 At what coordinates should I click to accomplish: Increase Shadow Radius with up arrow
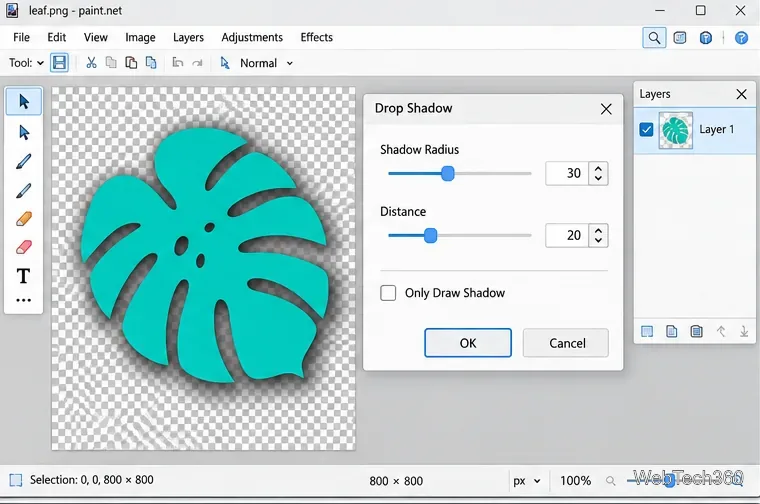(599, 169)
